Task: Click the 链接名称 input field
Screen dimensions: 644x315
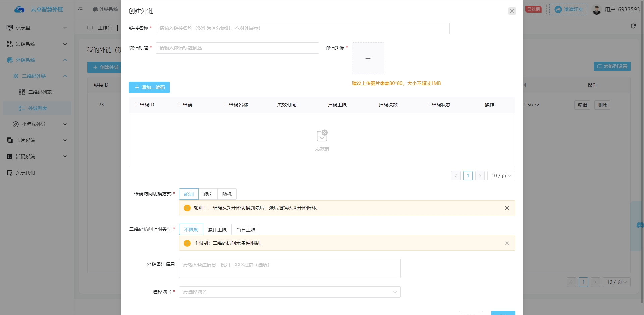Action: [x=302, y=28]
